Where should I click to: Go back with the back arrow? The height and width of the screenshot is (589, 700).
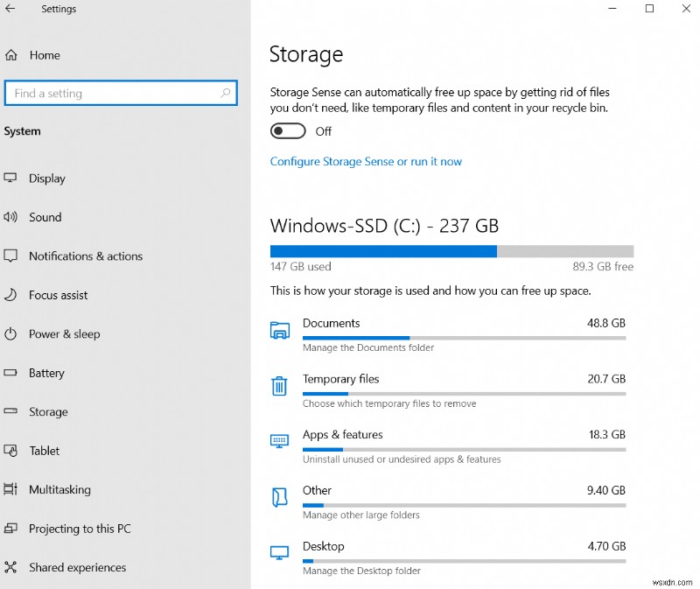pyautogui.click(x=11, y=9)
